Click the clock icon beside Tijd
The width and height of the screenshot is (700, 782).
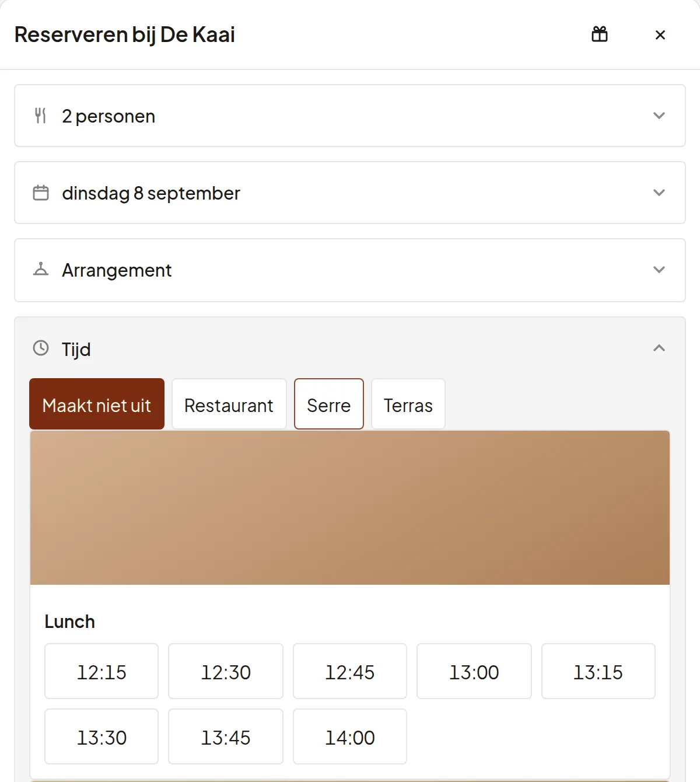pyautogui.click(x=41, y=348)
